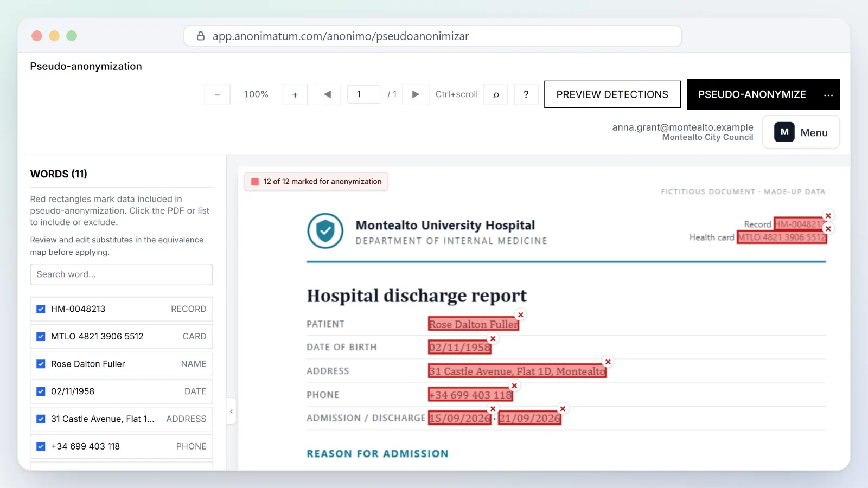Collapse the words side panel
The width and height of the screenshot is (868, 488).
[x=231, y=411]
